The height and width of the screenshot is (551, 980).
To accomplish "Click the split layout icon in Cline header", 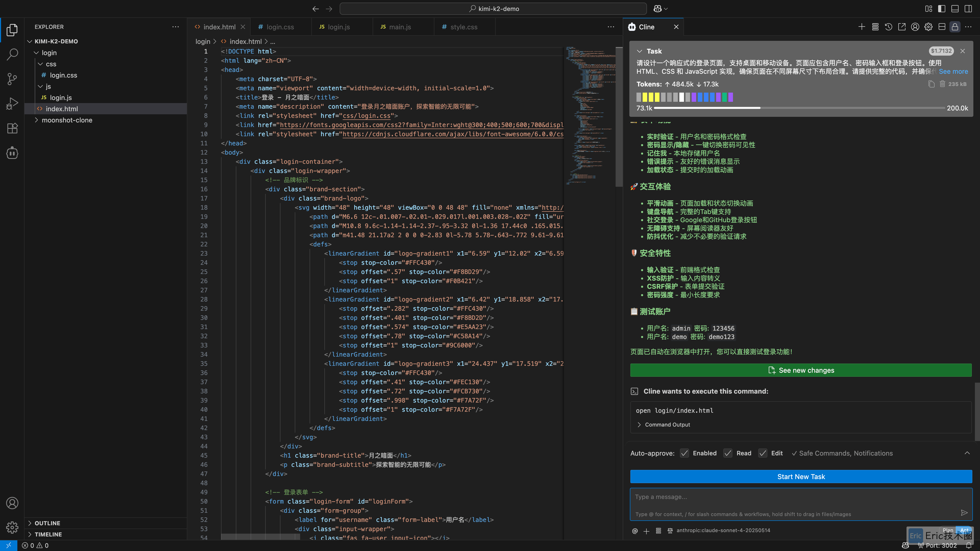I will (x=941, y=27).
